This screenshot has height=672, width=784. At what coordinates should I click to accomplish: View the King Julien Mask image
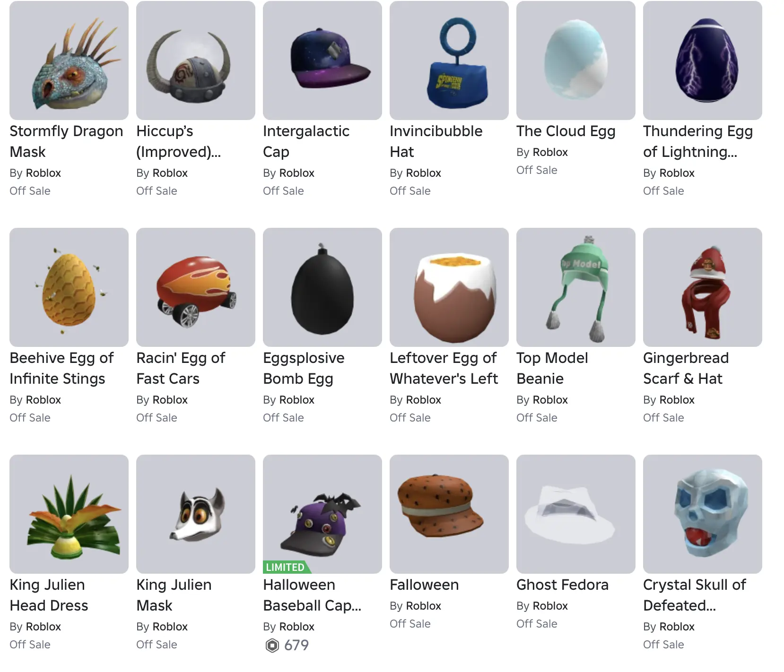(196, 514)
